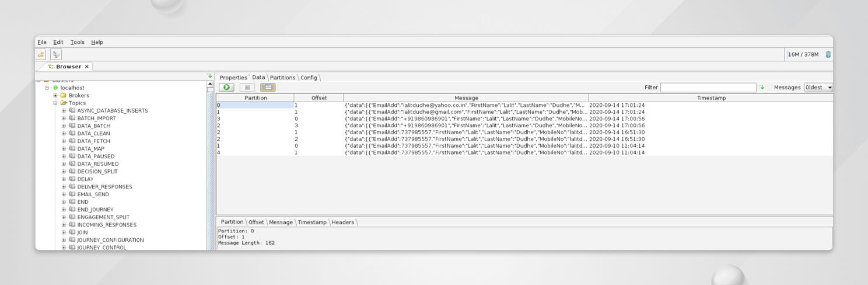Expand the DELIVER_RESPONSES topic
Image resolution: width=868 pixels, height=285 pixels.
point(64,186)
